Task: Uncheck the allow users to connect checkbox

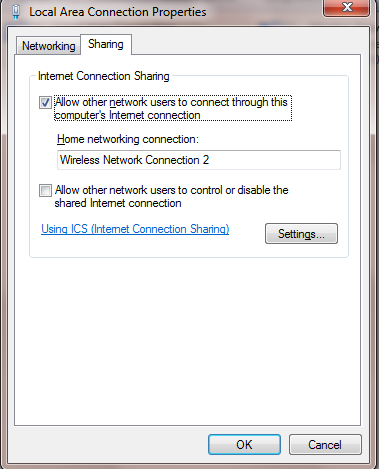Action: 45,102
